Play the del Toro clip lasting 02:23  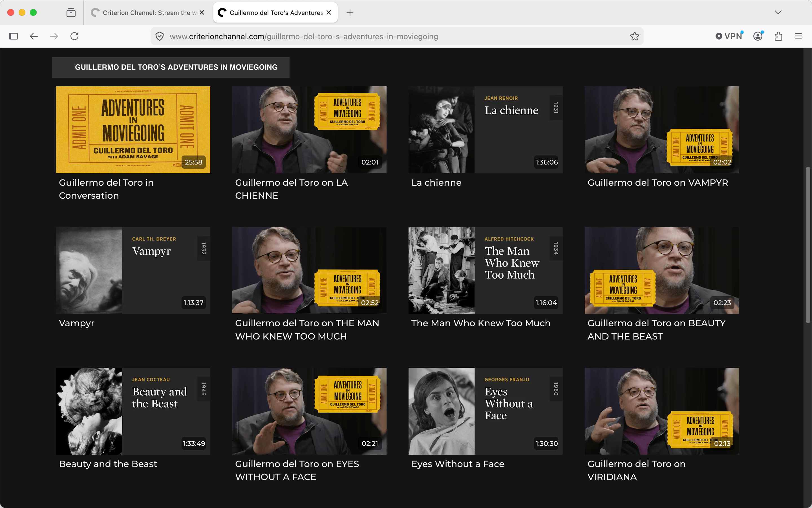pyautogui.click(x=662, y=270)
